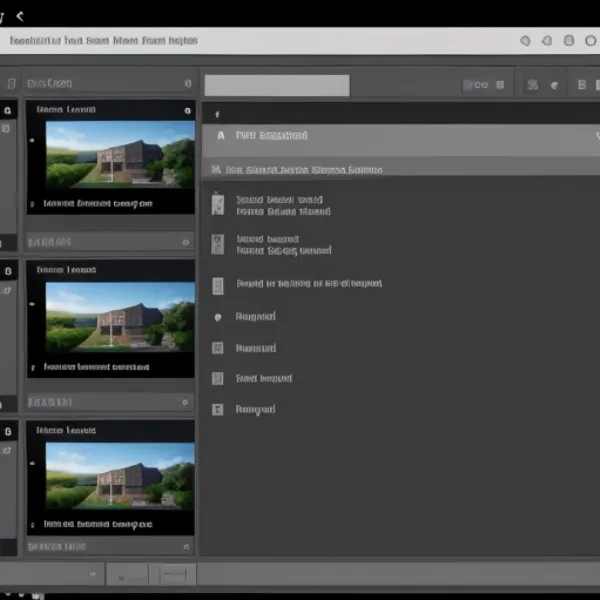Click the last circular icon in the top-right header
Screen dimensions: 600x600
(589, 41)
